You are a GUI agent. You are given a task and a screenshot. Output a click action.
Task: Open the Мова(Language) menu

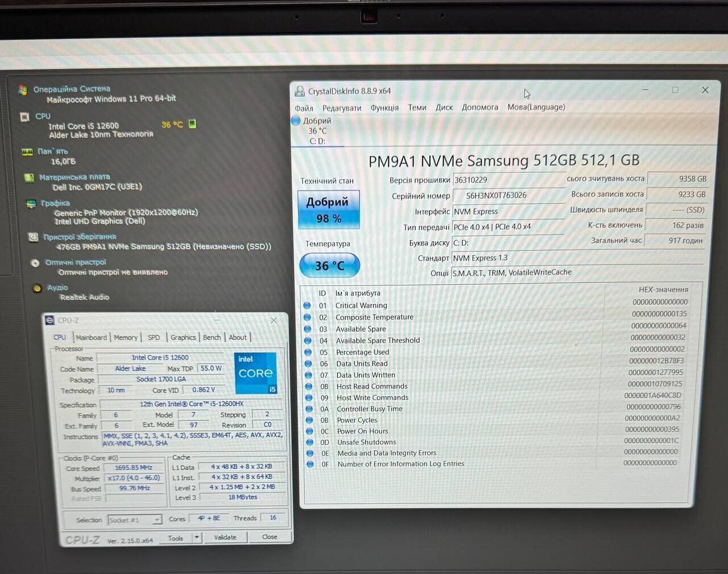[536, 107]
